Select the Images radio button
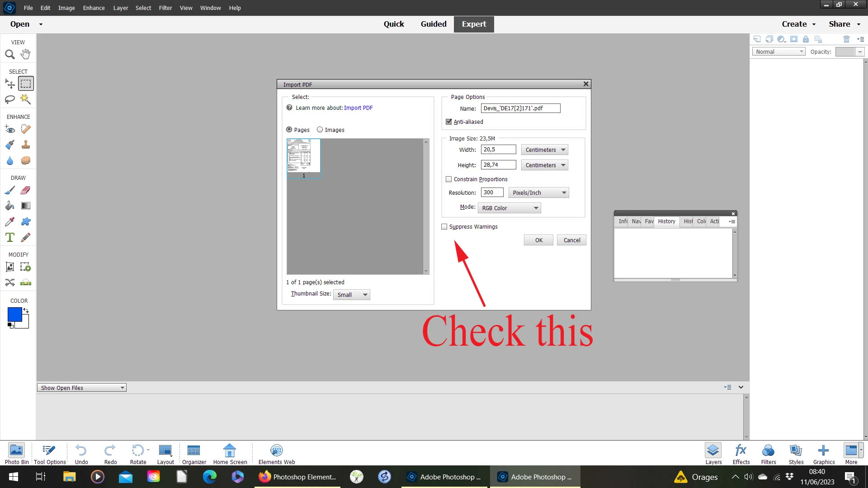The height and width of the screenshot is (488, 868). tap(320, 130)
